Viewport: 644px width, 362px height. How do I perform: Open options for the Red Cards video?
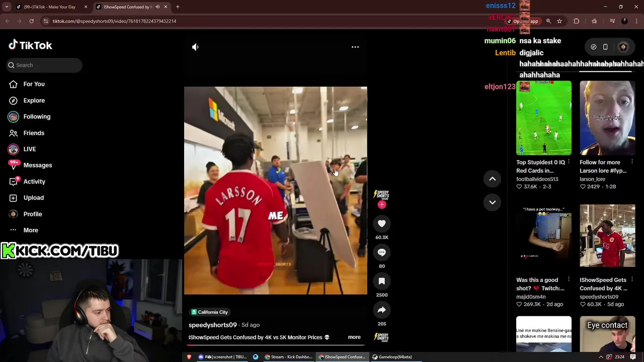click(x=569, y=162)
